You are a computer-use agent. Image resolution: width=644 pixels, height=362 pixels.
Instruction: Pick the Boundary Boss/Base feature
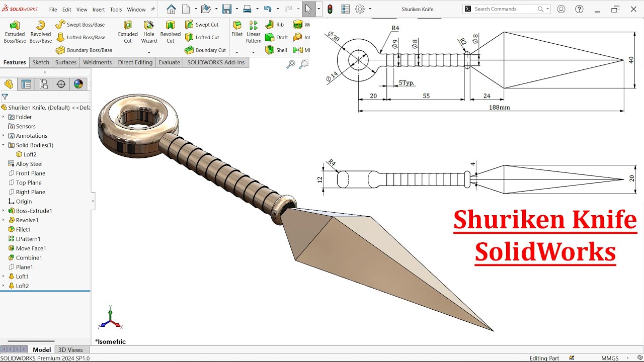pyautogui.click(x=84, y=50)
